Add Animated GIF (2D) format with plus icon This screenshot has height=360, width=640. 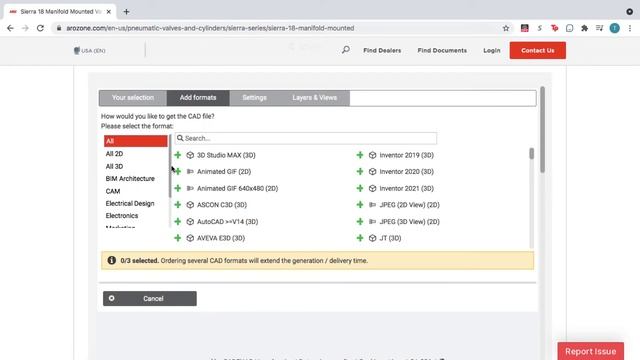(178, 171)
